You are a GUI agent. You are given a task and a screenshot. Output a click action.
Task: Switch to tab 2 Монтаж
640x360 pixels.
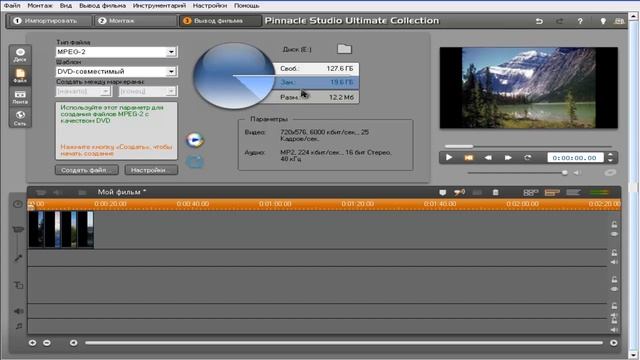(x=135, y=20)
